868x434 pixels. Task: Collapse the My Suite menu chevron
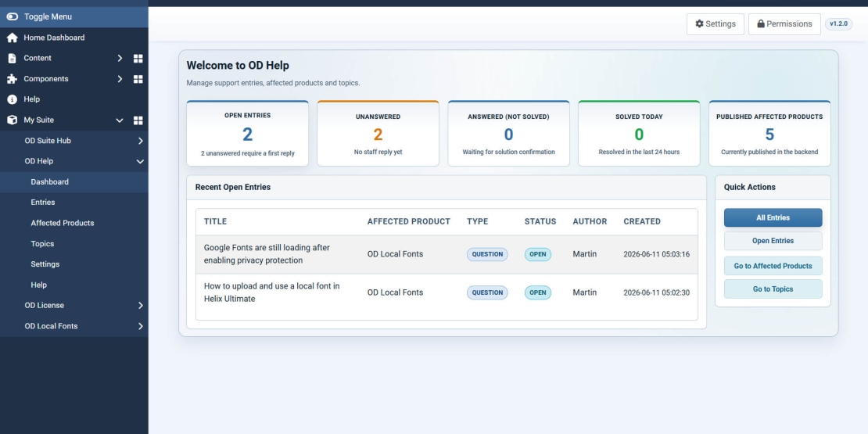click(x=120, y=120)
